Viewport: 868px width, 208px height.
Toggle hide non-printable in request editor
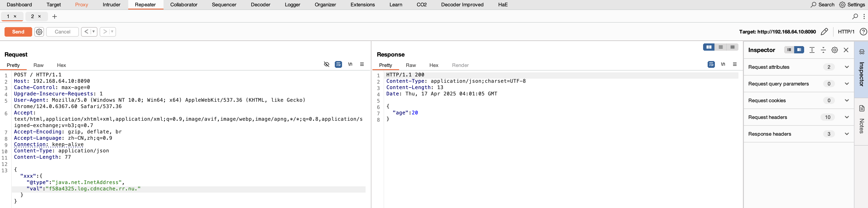(326, 64)
